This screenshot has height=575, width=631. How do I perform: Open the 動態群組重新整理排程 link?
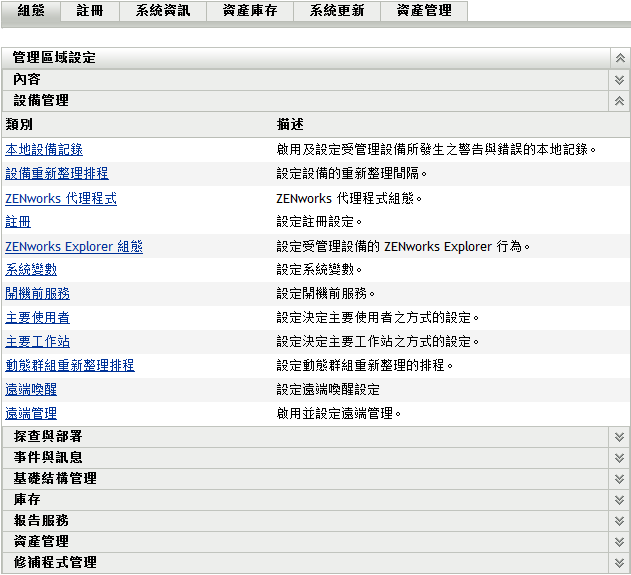tap(70, 365)
